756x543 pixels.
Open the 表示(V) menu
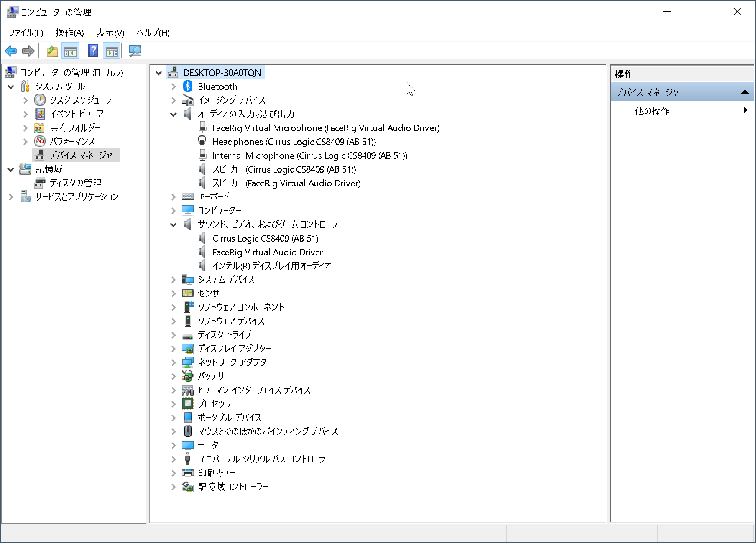110,33
